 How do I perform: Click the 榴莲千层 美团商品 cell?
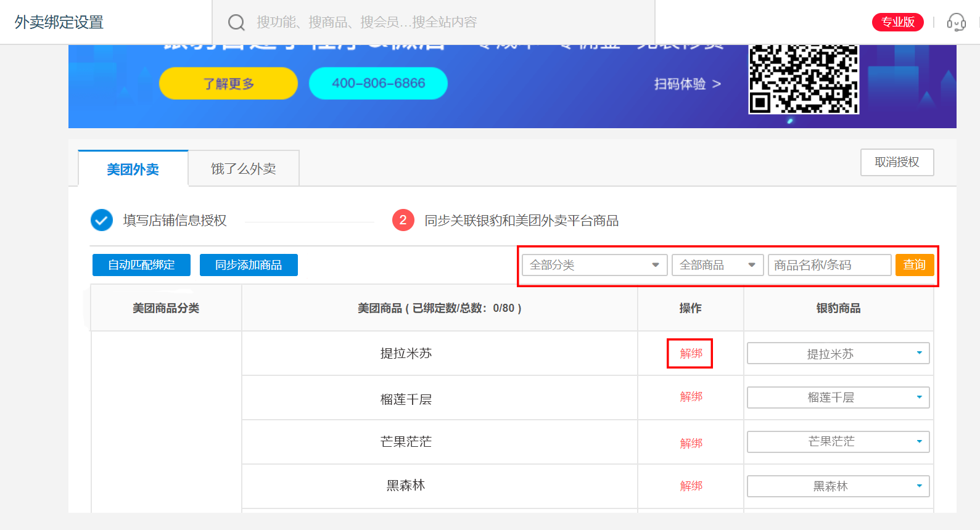(x=440, y=398)
